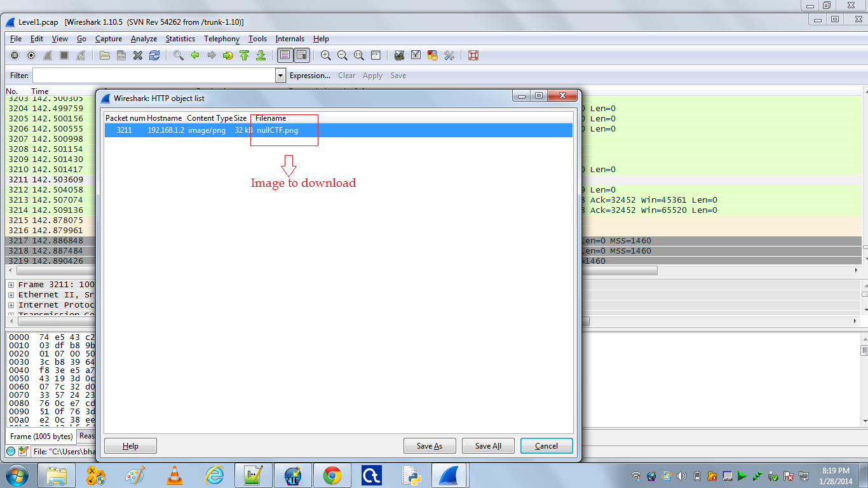Open the Windows Start button
The width and height of the screenshot is (868, 488).
[x=17, y=475]
